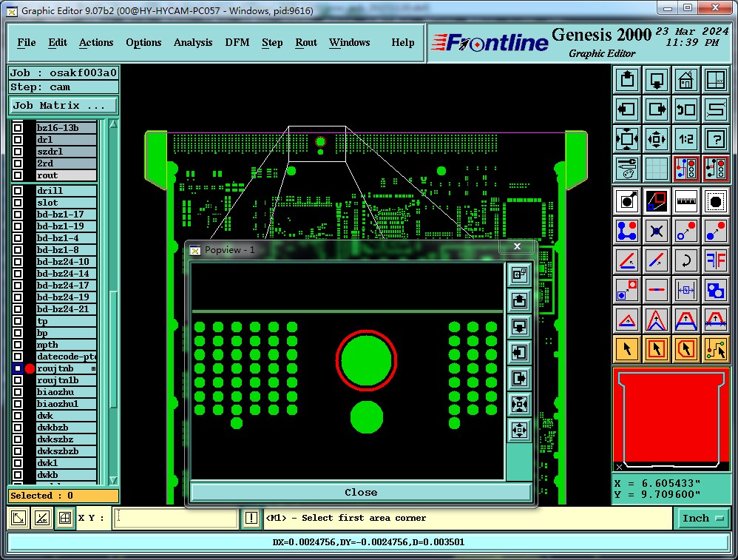The height and width of the screenshot is (560, 738).
Task: Select the add feature pad-with-arrow tool
Action: (627, 201)
